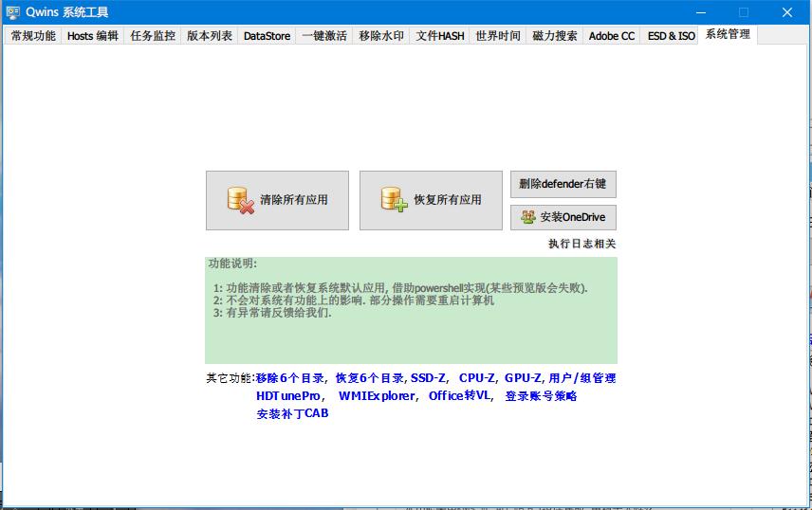Screen dimensions: 812x510
Task: Launch the HDTunePro link
Action: click(288, 395)
